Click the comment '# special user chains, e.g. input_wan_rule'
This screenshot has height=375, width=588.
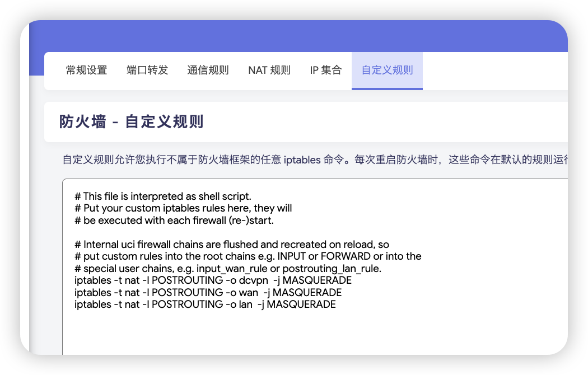[227, 268]
